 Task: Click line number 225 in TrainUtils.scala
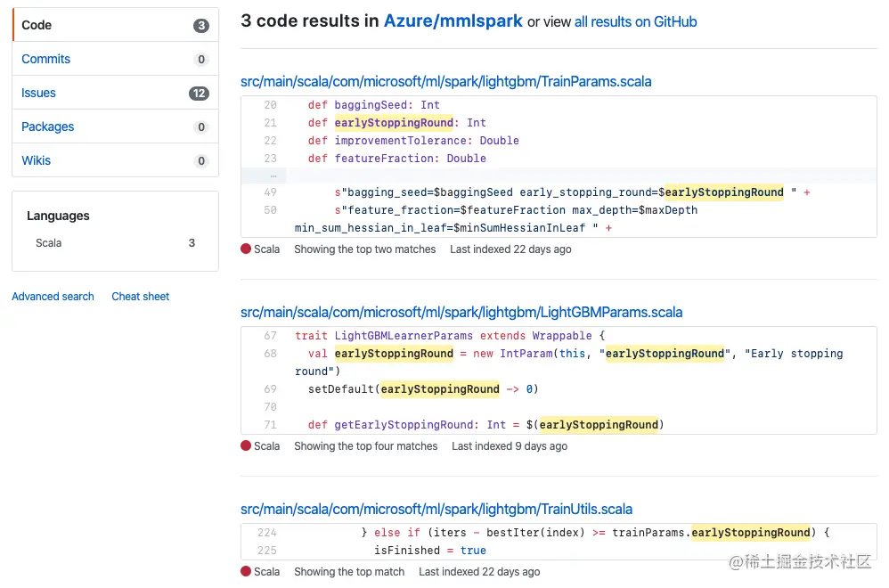(267, 551)
